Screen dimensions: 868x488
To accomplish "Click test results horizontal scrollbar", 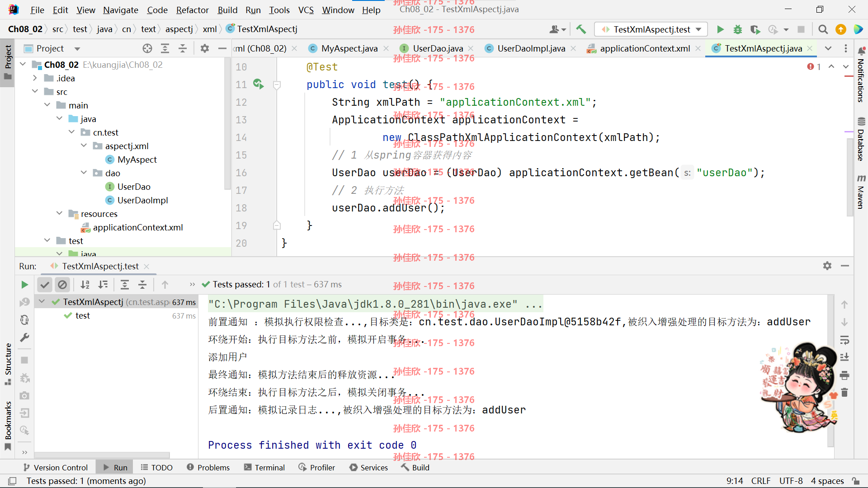I will pos(102,455).
